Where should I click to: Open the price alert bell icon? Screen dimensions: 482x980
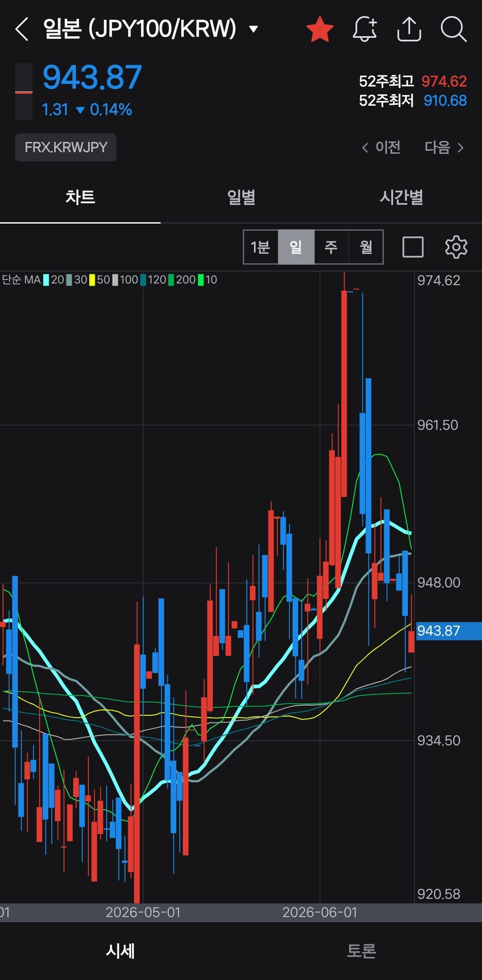coord(365,29)
